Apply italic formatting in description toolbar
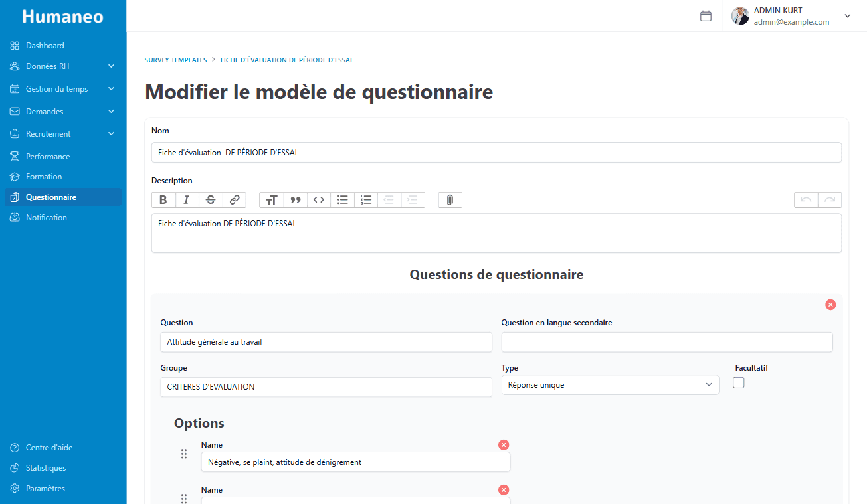Image resolution: width=867 pixels, height=504 pixels. (x=187, y=200)
